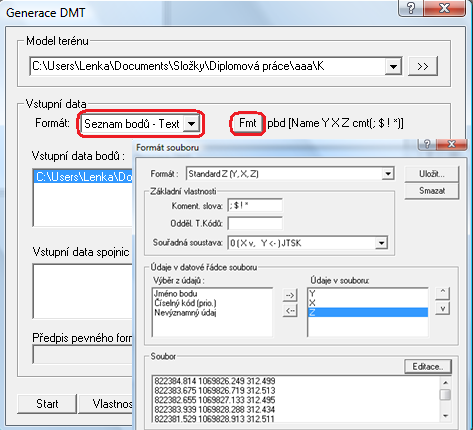
Task: Click the Editace button
Action: 428,367
